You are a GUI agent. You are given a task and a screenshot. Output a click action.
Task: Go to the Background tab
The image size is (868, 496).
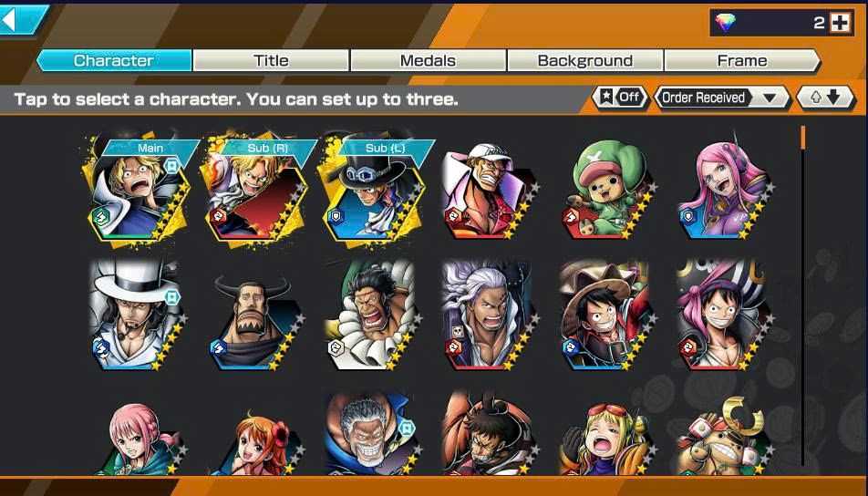[585, 60]
